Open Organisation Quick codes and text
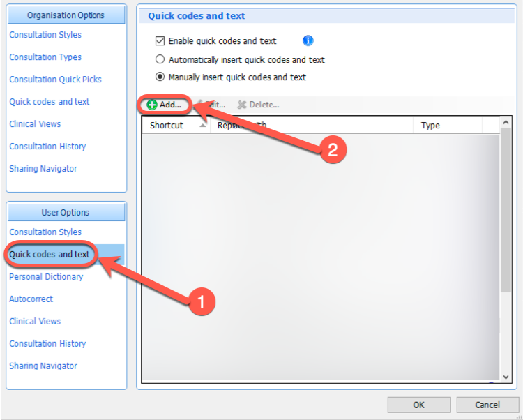 point(50,102)
